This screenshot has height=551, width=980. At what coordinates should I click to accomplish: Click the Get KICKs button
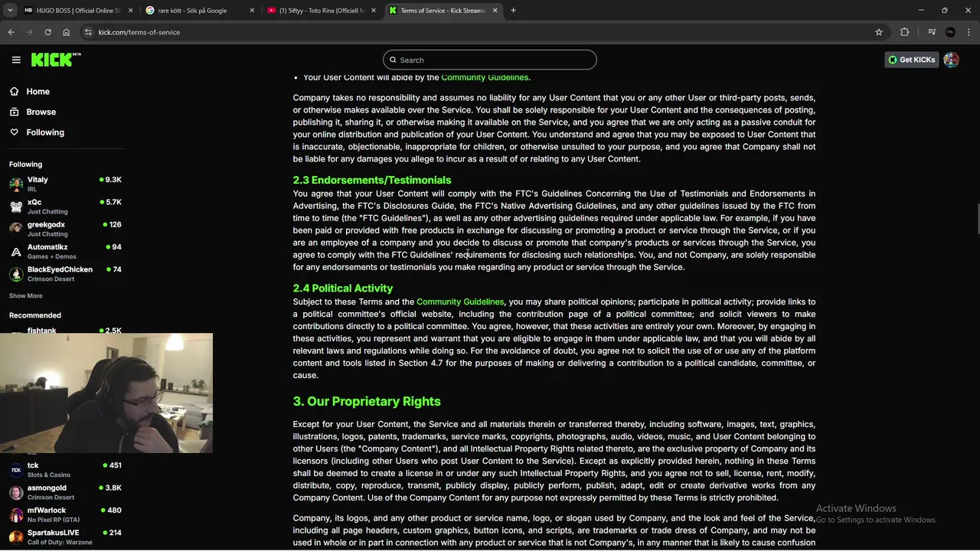coord(911,60)
